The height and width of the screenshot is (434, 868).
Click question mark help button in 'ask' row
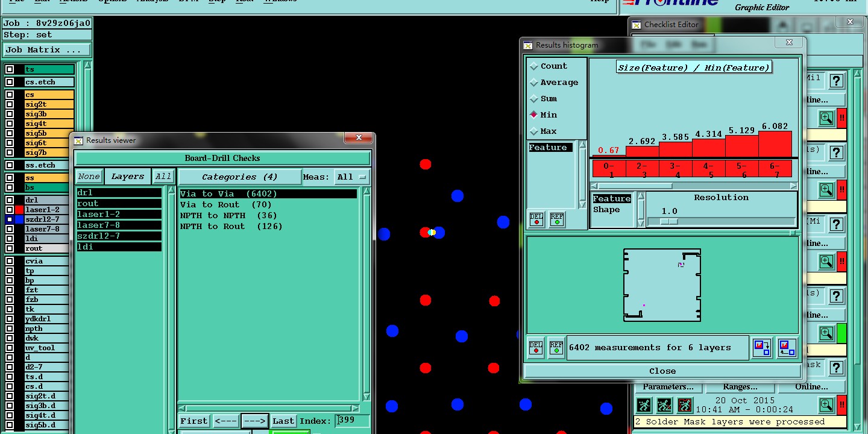point(836,367)
